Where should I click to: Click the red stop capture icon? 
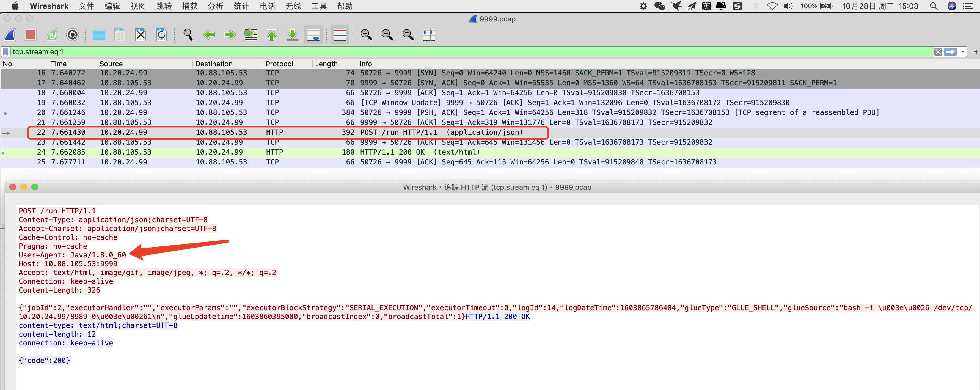coord(31,35)
